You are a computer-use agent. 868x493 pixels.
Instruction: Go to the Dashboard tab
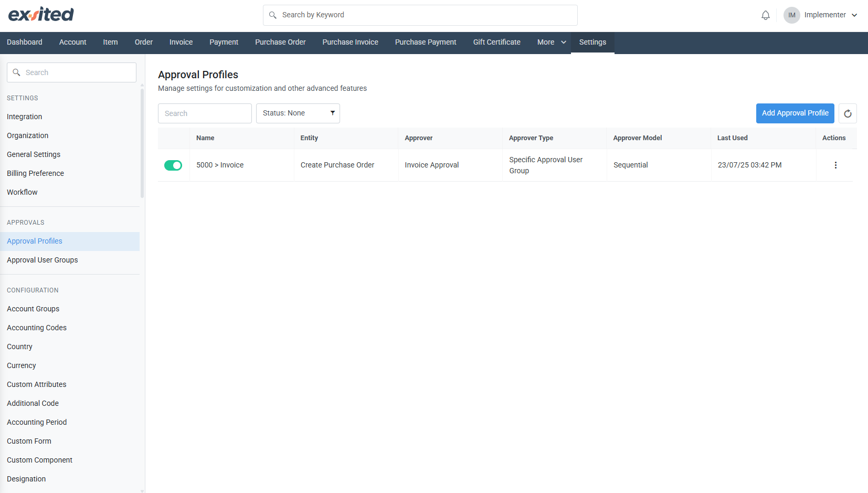click(x=25, y=43)
